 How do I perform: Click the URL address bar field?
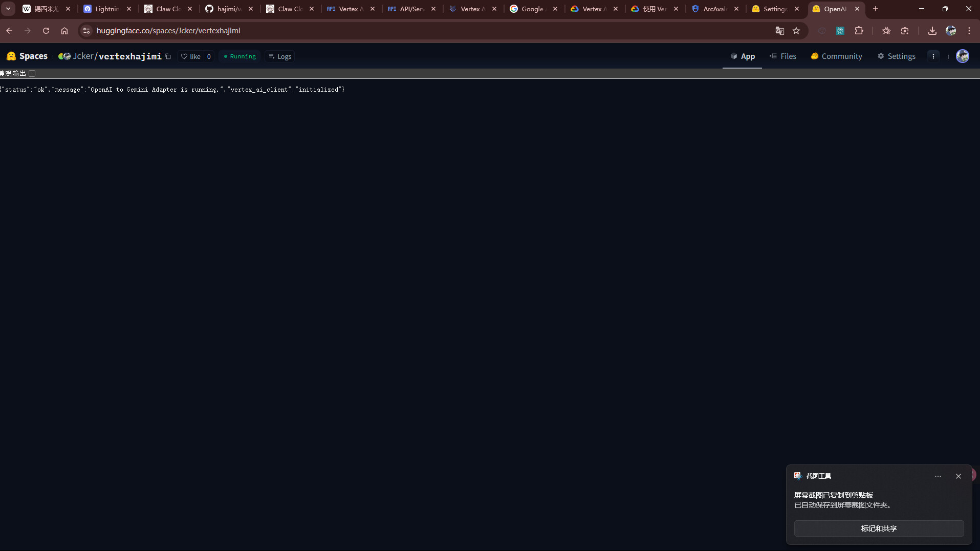pyautogui.click(x=409, y=31)
